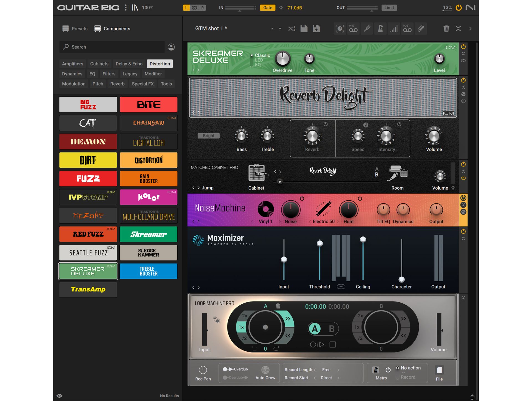Toggle NoiseMachine power button

click(x=463, y=198)
